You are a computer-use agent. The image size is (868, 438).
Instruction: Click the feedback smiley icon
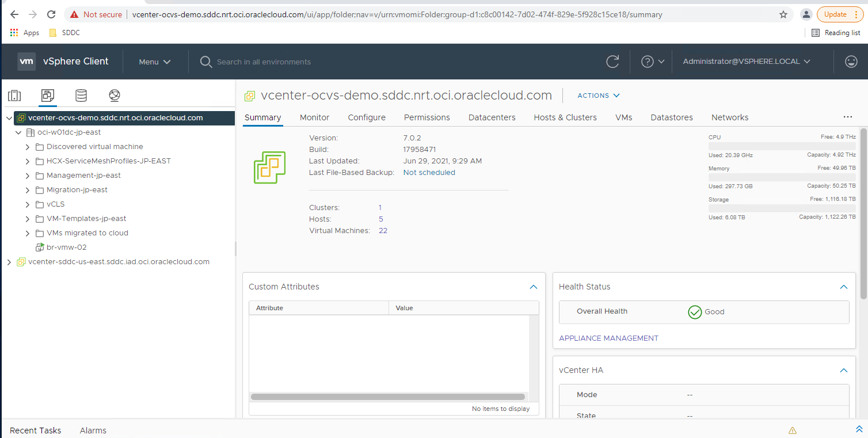tap(851, 61)
